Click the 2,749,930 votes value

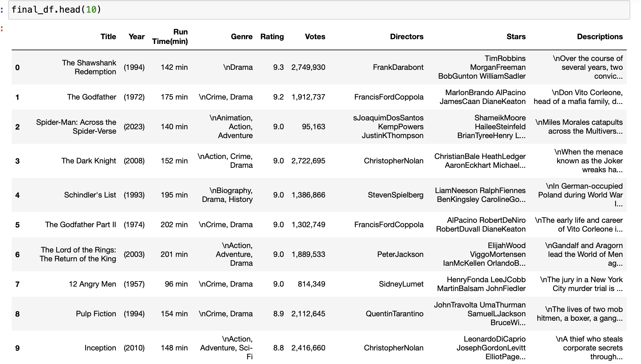tap(308, 67)
